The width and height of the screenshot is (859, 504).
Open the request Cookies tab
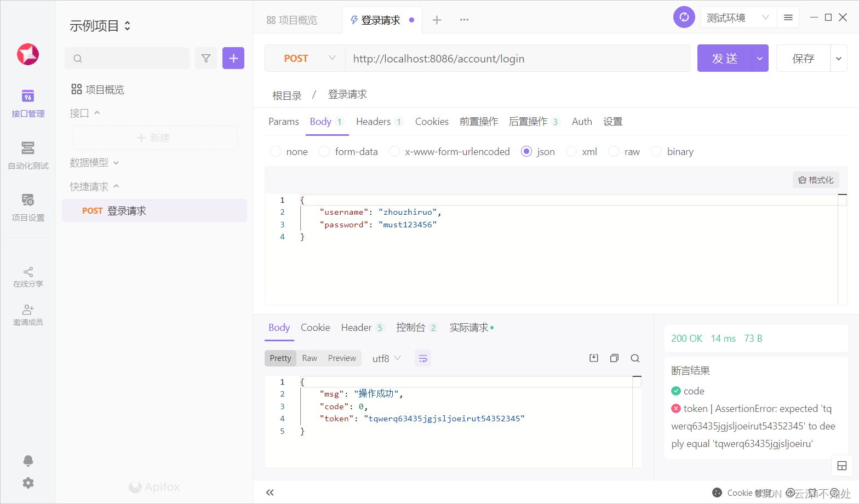click(x=432, y=122)
